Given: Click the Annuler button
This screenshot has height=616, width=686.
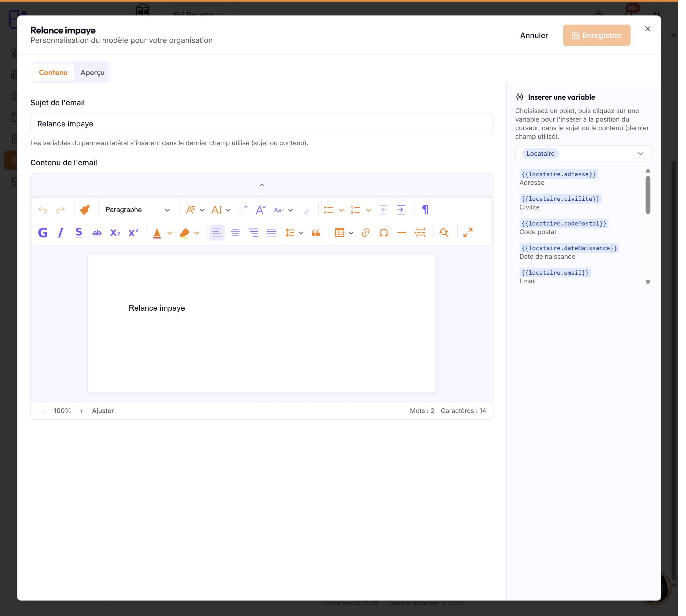Looking at the screenshot, I should click(x=534, y=35).
